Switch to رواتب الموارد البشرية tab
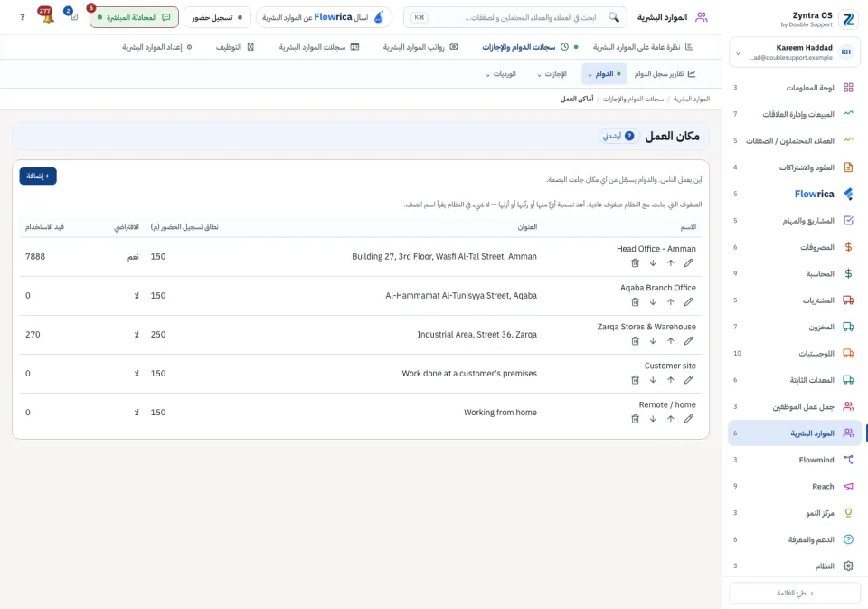868x609 pixels. pyautogui.click(x=420, y=47)
